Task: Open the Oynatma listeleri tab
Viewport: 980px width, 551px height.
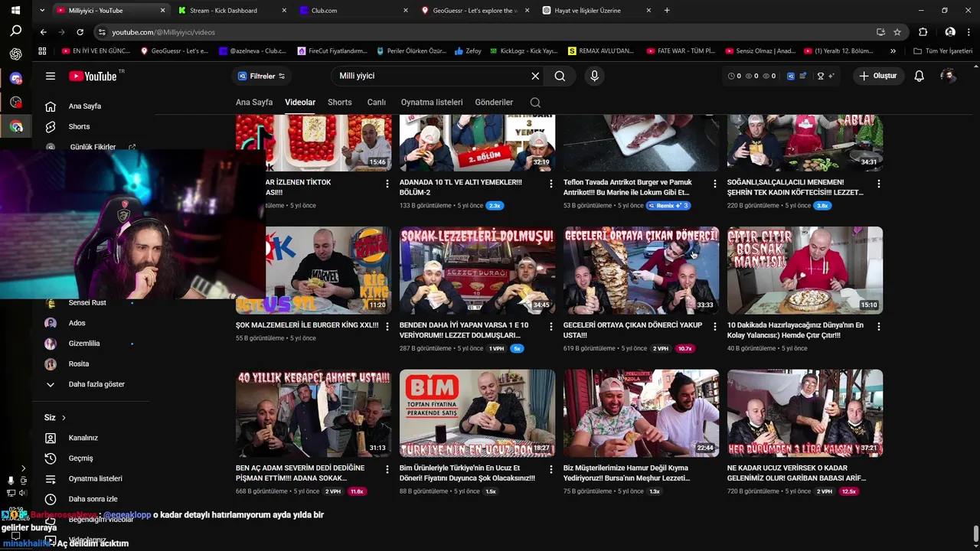Action: (432, 103)
